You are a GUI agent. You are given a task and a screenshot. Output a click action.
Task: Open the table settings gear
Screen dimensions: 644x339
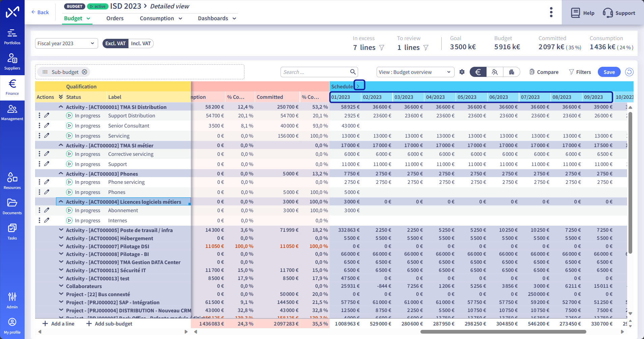(x=462, y=72)
